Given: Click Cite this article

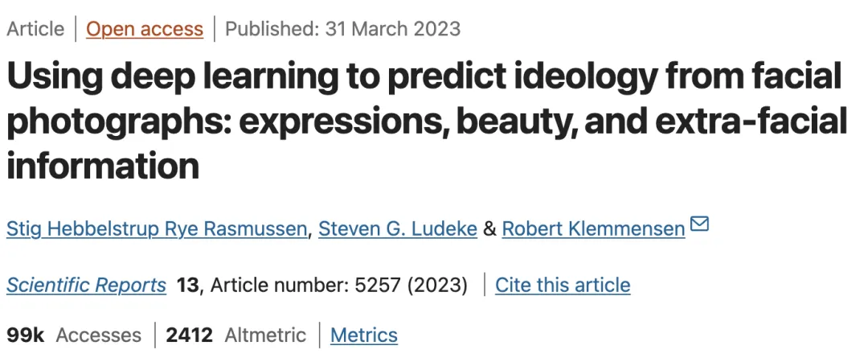Looking at the screenshot, I should click(563, 285).
